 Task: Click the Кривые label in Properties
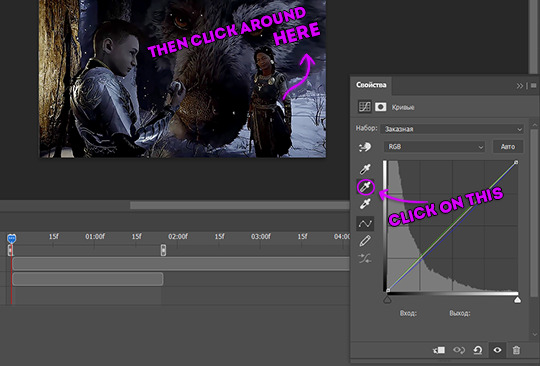403,107
